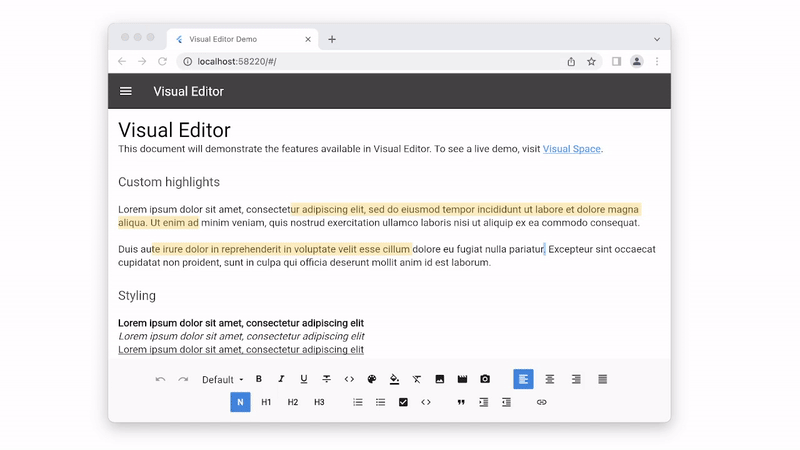The image size is (800, 450).
Task: Open the Default font size dropdown
Action: coord(222,380)
